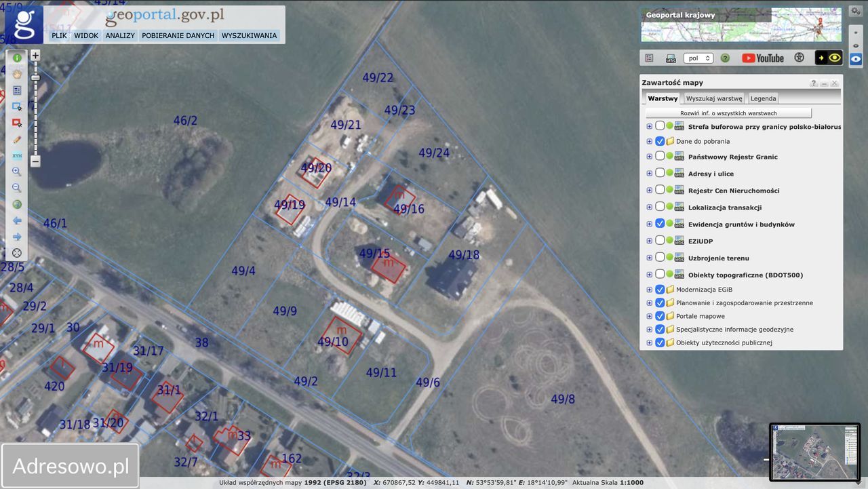Viewport: 868px width, 489px height.
Task: Click the crossed circle tool in the left toolbar
Action: pos(17,253)
